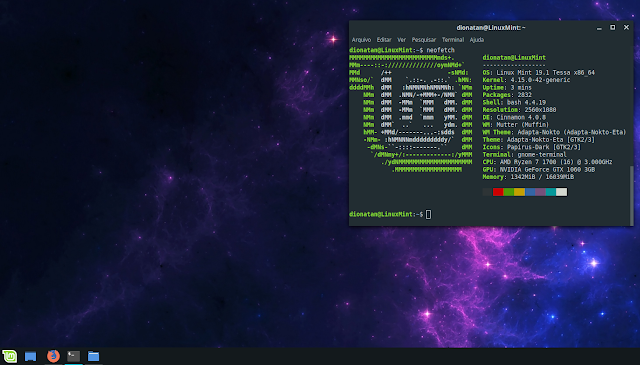The width and height of the screenshot is (640, 365).
Task: Click the CPU: AMD Ryzen 7 1700 line
Action: tap(547, 162)
